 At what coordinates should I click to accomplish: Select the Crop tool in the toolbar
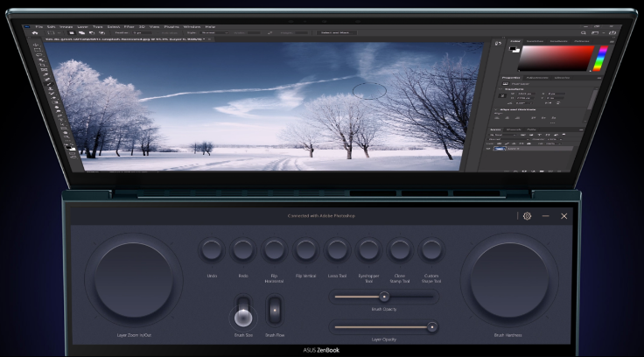(42, 65)
